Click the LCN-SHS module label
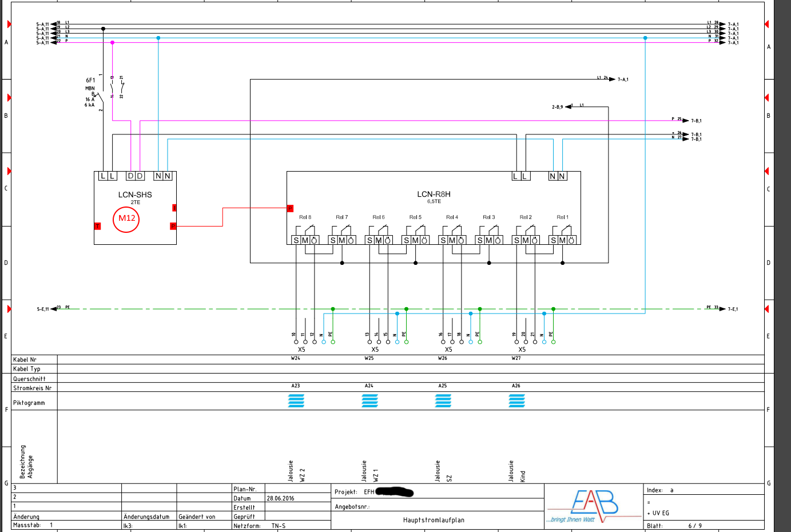791x532 pixels. (135, 194)
